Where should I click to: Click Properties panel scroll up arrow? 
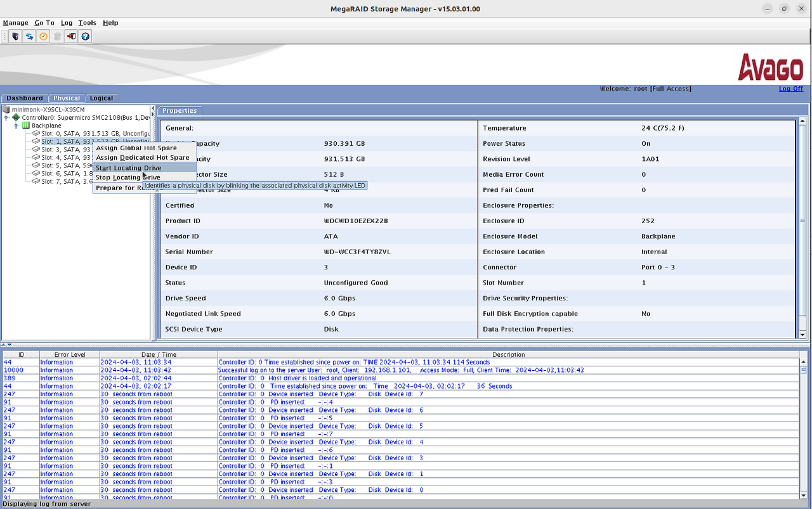coord(802,122)
